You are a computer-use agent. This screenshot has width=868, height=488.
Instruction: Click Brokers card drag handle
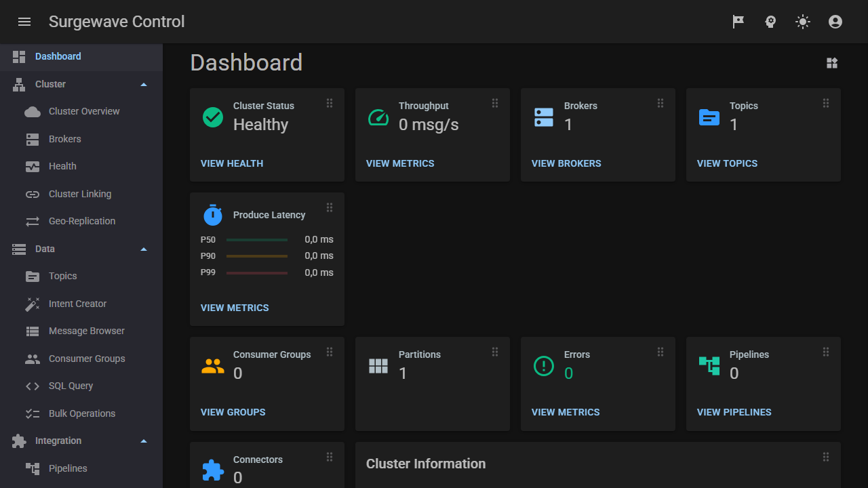click(660, 103)
